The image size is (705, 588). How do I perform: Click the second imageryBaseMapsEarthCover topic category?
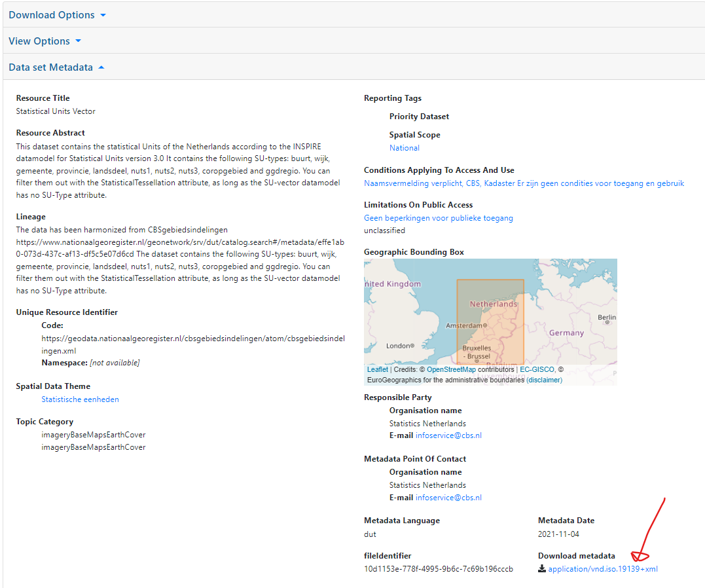coord(94,447)
